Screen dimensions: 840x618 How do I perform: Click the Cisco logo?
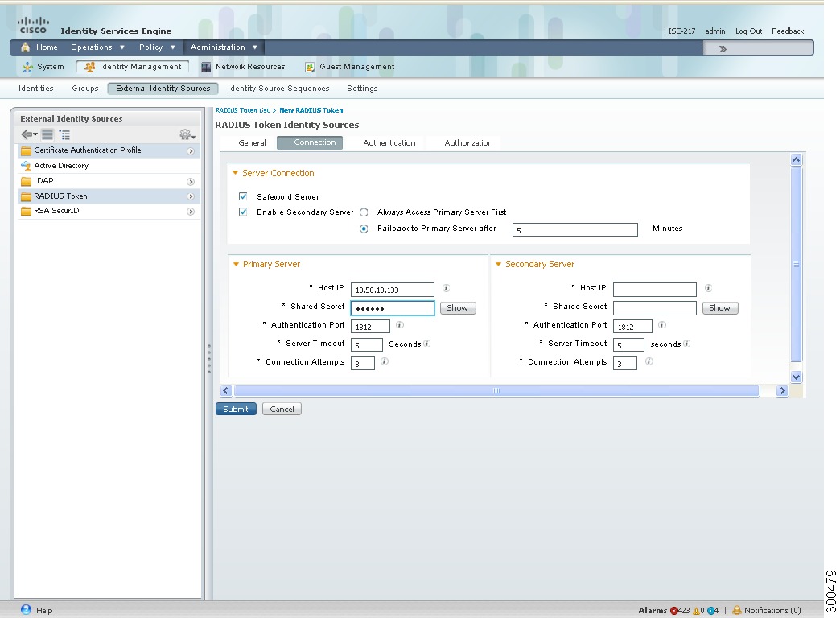tap(33, 25)
